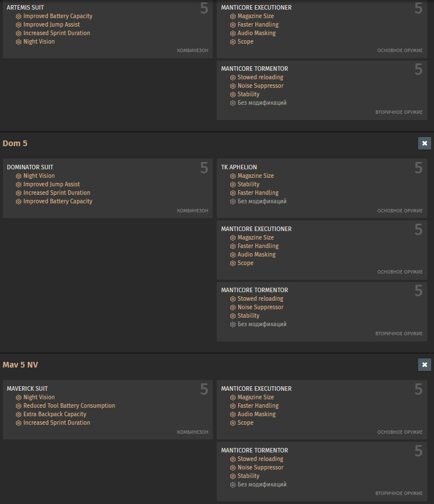This screenshot has width=434, height=504.
Task: Select Scope mod in Dom 5 Manticore Executioner
Action: 245,263
